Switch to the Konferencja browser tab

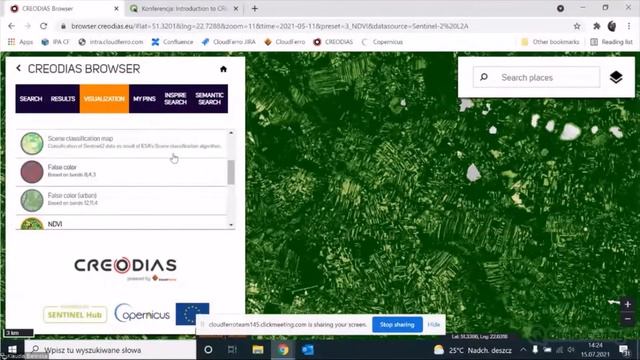point(184,9)
